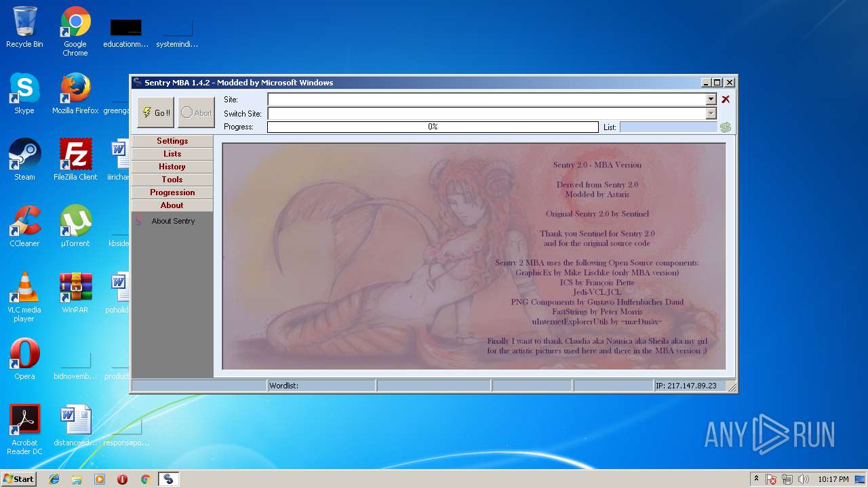Click the About artwork image panel
Viewport: 868px width, 488px height.
click(474, 256)
